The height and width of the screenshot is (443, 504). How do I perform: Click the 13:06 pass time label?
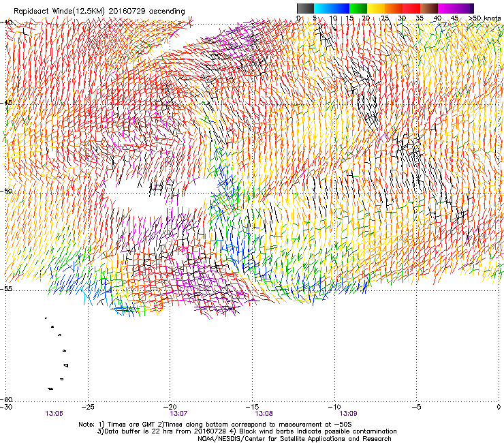pos(54,414)
